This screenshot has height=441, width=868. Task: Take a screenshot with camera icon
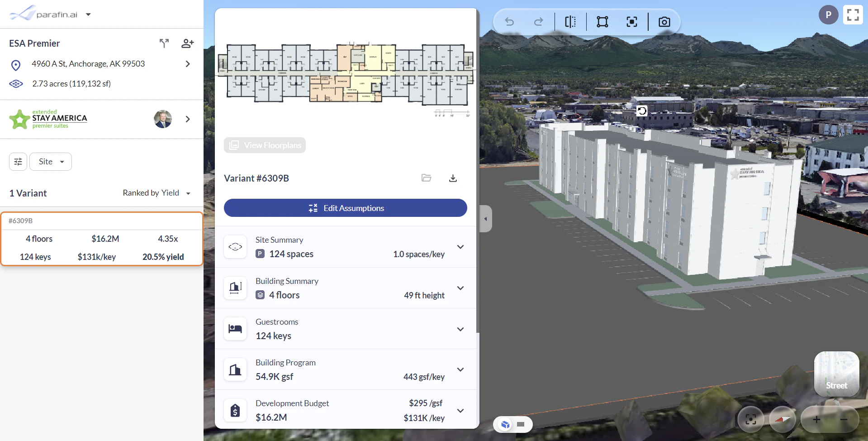pos(664,22)
